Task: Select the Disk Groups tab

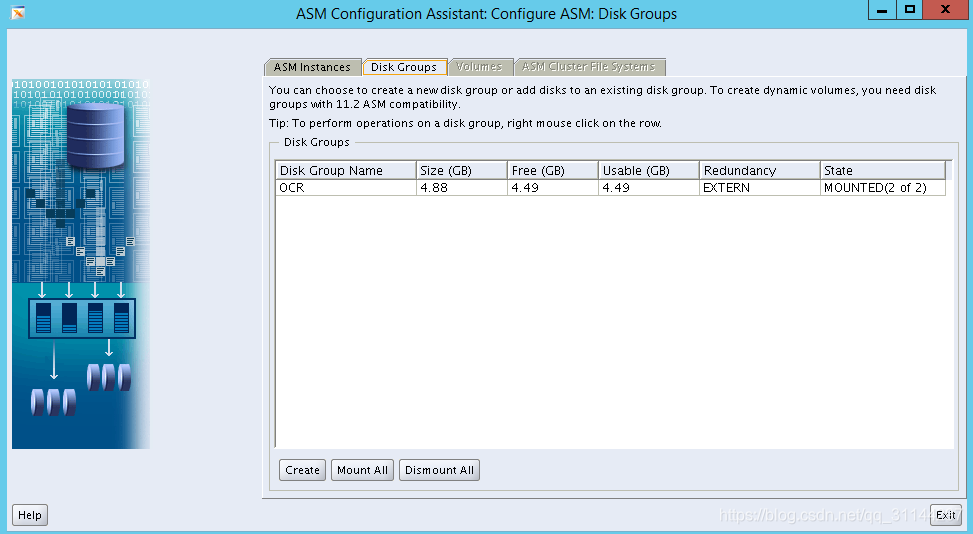Action: pos(404,67)
